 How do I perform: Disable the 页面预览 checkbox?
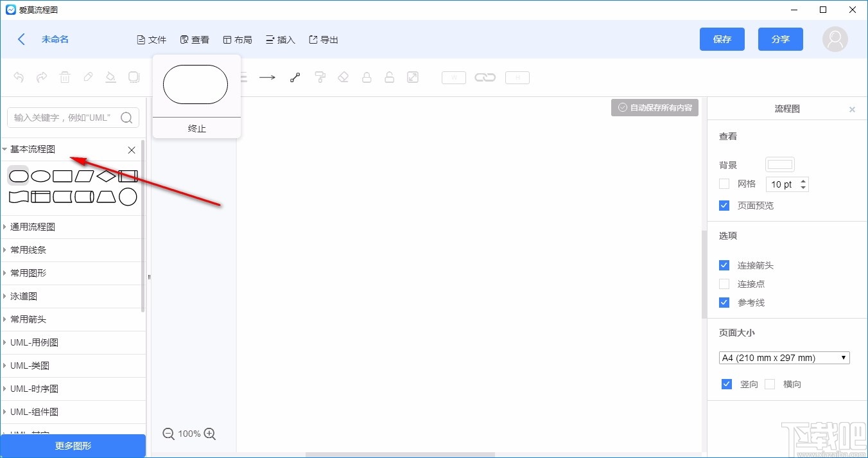click(724, 206)
